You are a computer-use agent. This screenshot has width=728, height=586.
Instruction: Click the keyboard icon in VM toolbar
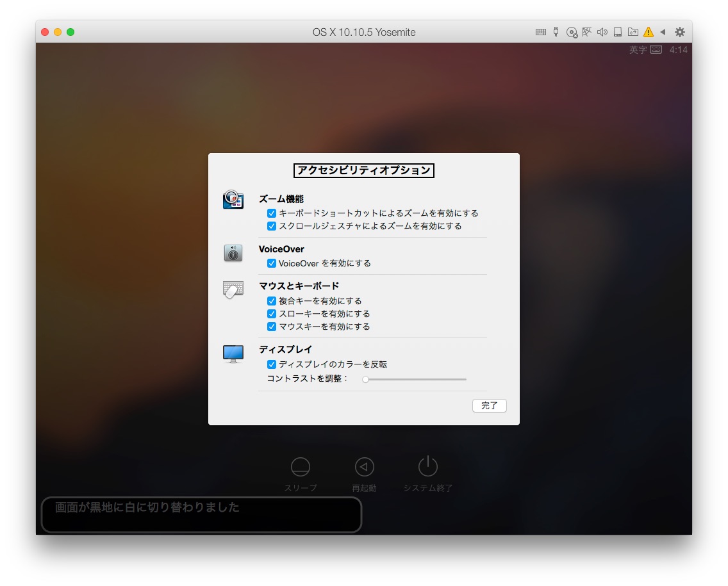pyautogui.click(x=540, y=32)
